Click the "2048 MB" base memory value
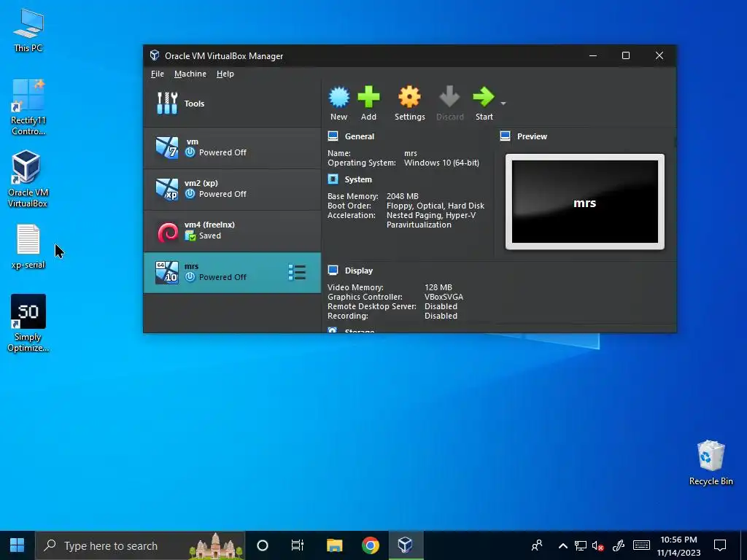The width and height of the screenshot is (747, 560). (403, 196)
